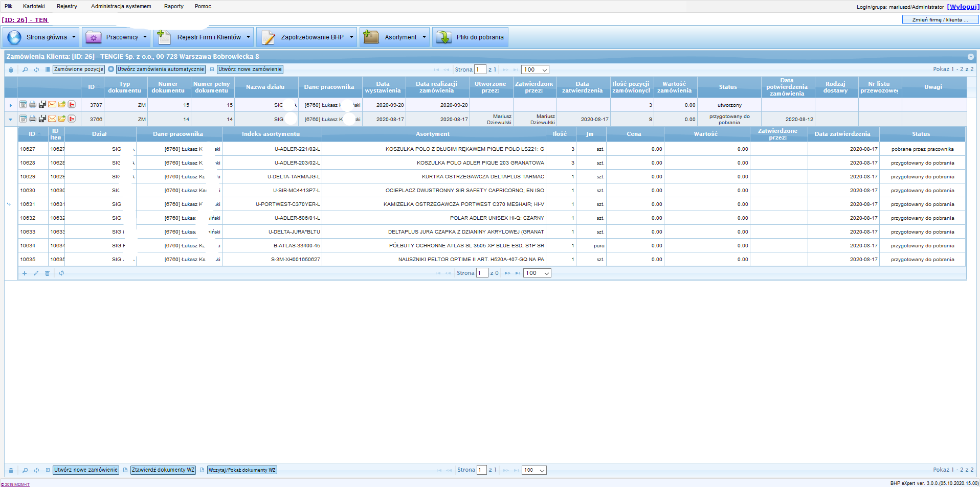
Task: Click email envelope icon in row 3766
Action: tap(52, 119)
